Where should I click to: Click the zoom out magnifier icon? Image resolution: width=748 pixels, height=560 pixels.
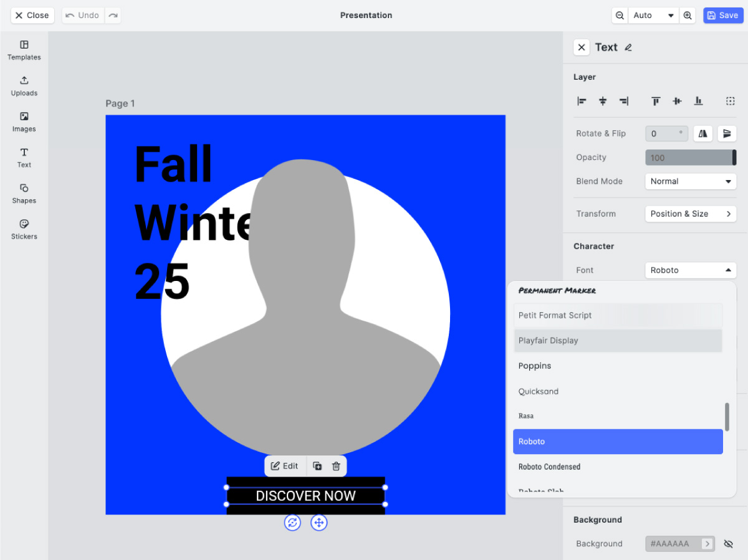(x=619, y=16)
